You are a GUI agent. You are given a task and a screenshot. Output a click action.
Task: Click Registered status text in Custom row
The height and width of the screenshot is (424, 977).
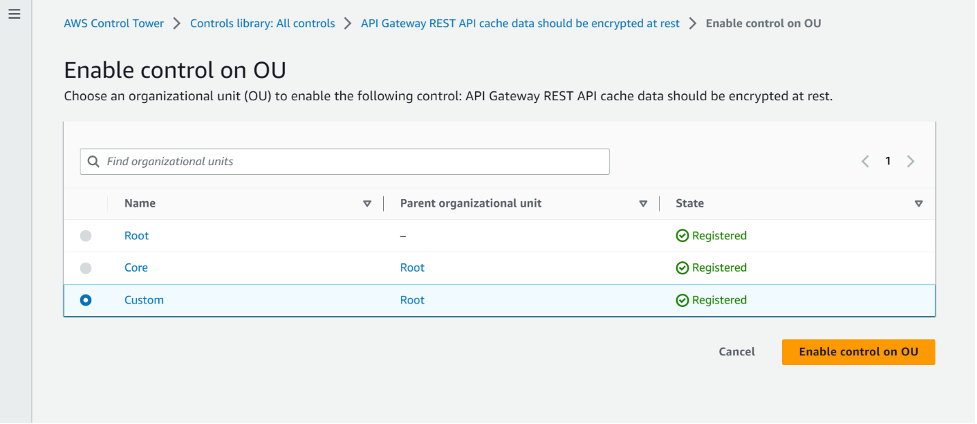719,300
